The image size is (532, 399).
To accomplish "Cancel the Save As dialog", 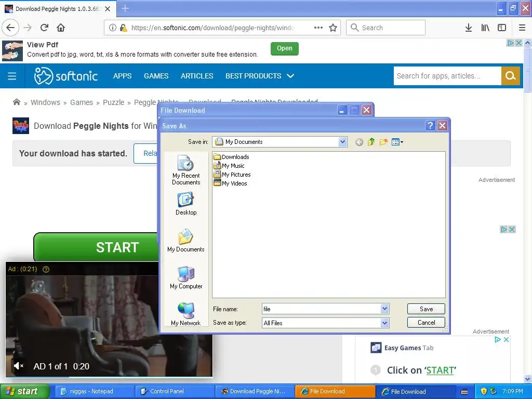I will 426,322.
